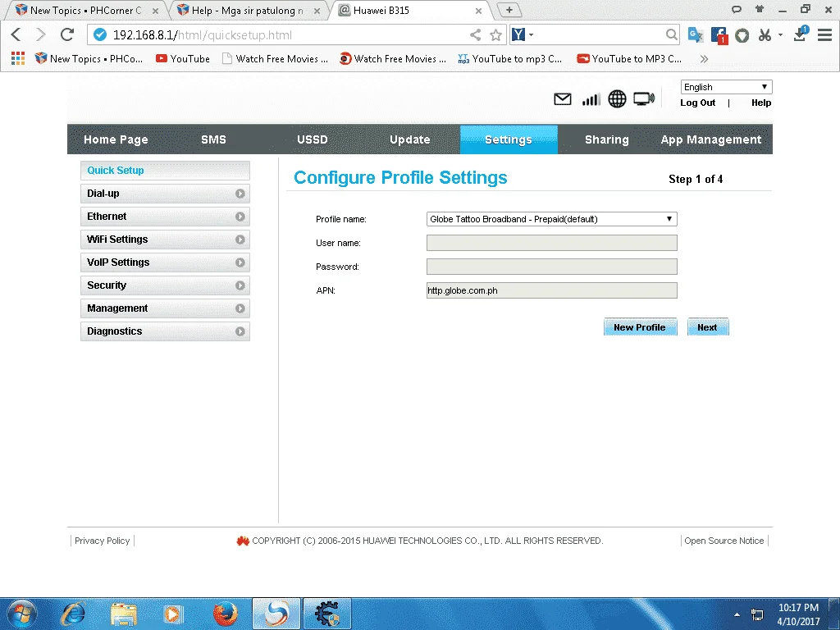The width and height of the screenshot is (840, 630).
Task: Expand the WiFi Settings sidebar section
Action: 165,240
